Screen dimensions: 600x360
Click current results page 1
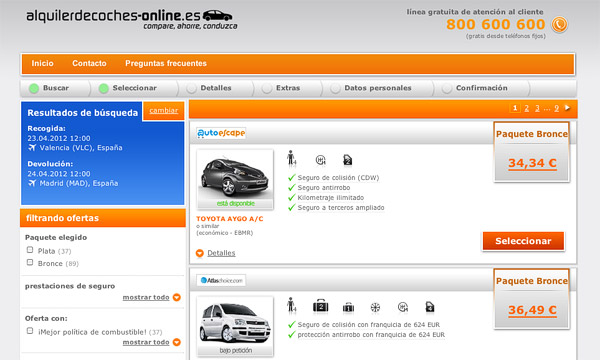[515, 108]
